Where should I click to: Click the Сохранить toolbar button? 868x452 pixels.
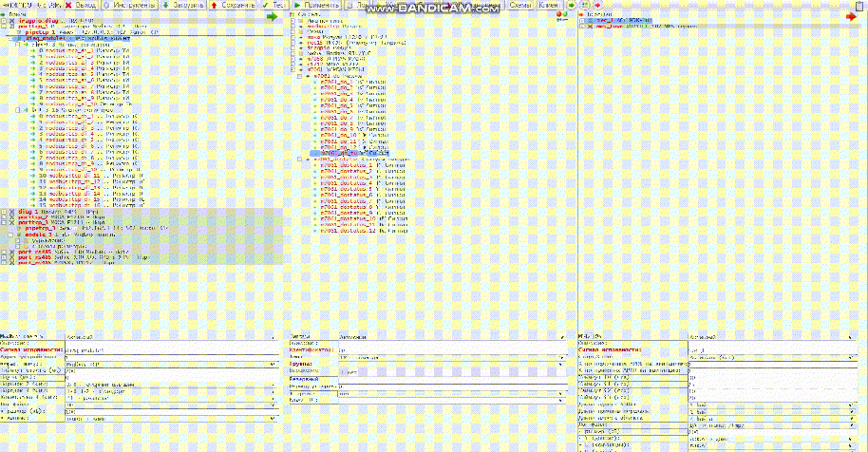[x=233, y=5]
